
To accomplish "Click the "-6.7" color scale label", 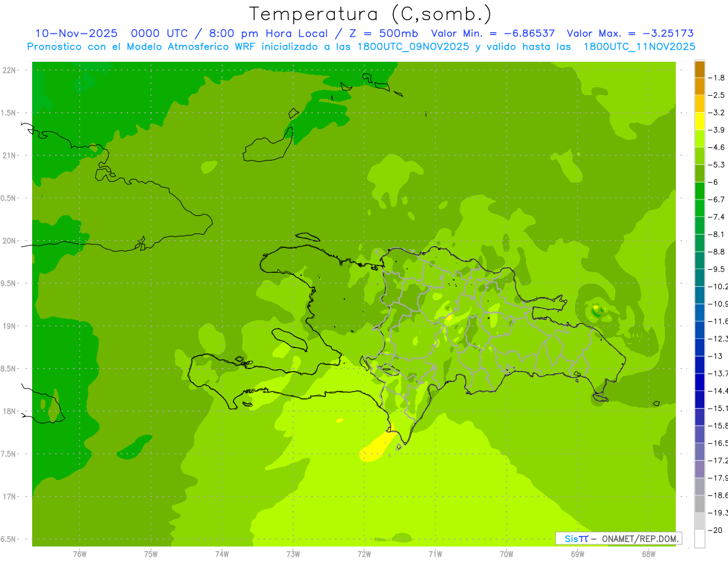I will coord(717,199).
